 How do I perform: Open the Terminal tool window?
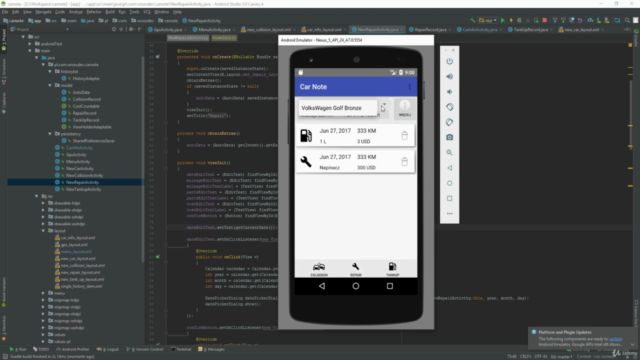(x=181, y=349)
